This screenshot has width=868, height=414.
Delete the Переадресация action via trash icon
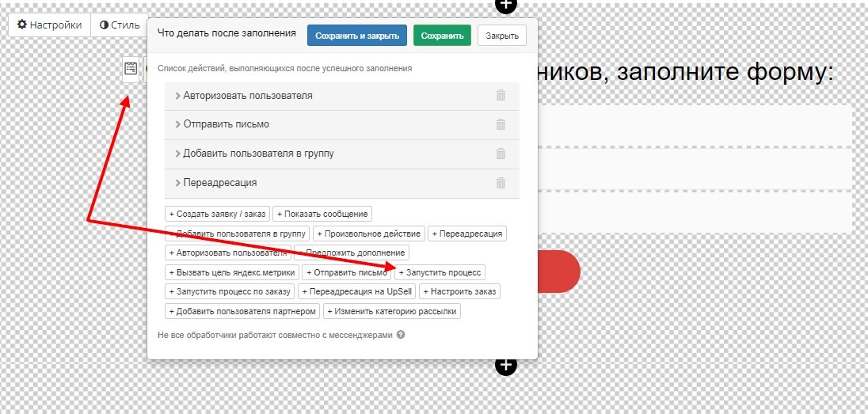[501, 183]
